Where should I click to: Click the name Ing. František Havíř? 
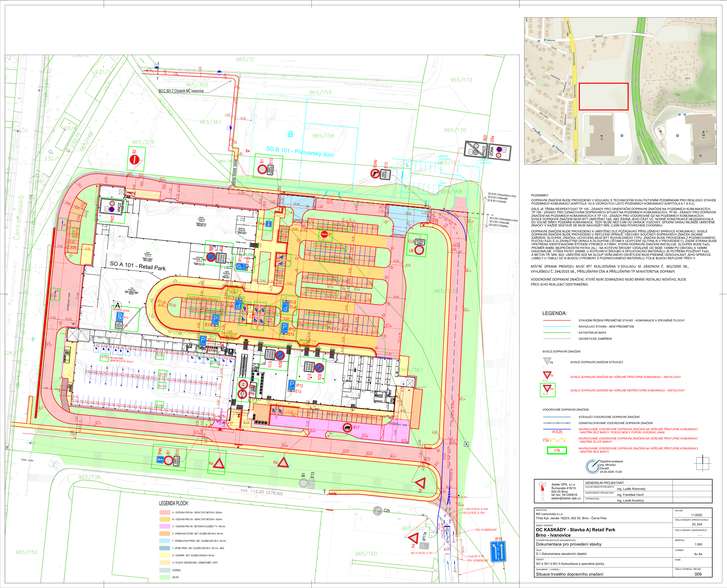pyautogui.click(x=630, y=495)
